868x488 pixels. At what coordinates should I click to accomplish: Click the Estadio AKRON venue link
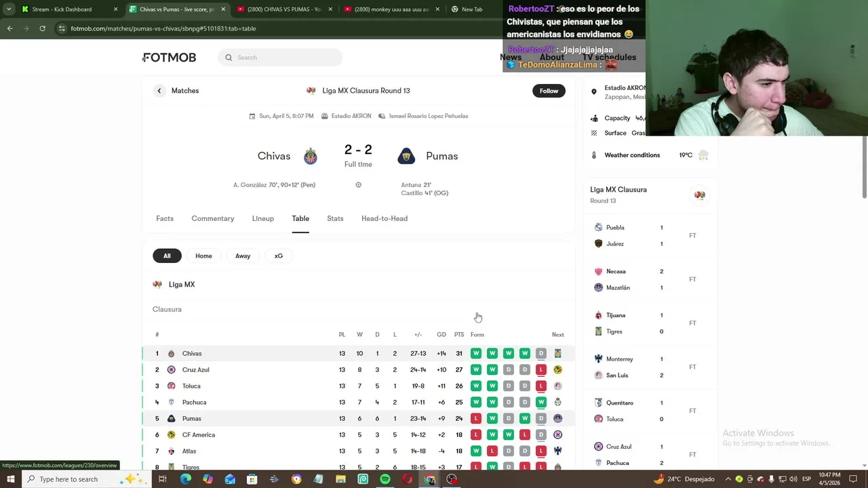tap(347, 116)
